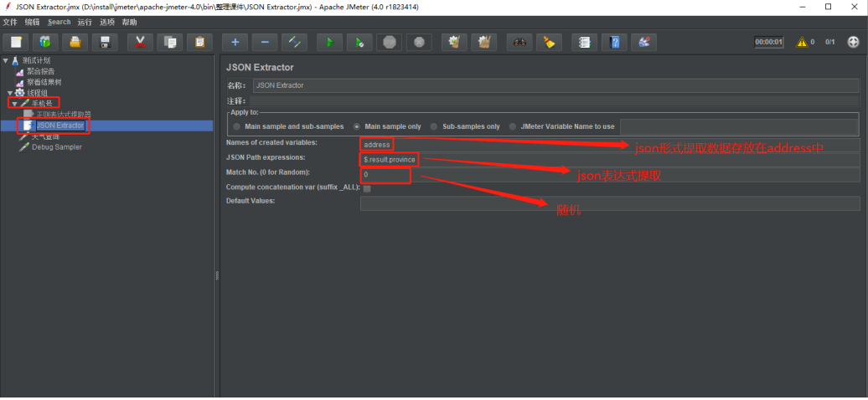The height and width of the screenshot is (400, 868).
Task: Cut the selected element with scissors icon
Action: click(x=140, y=42)
